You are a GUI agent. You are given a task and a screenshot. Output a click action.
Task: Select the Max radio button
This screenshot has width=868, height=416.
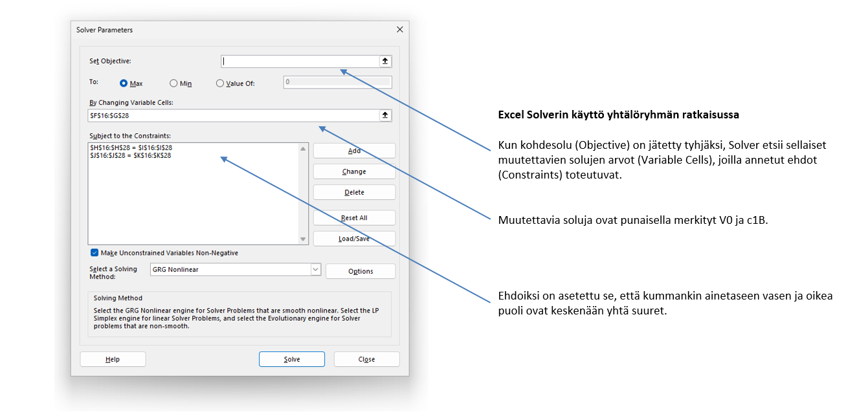[124, 83]
